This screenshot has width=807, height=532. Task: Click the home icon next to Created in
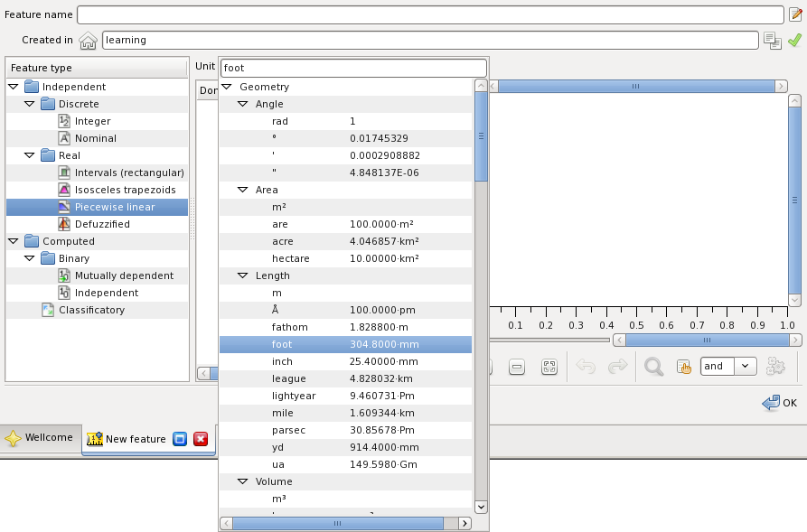pyautogui.click(x=88, y=40)
